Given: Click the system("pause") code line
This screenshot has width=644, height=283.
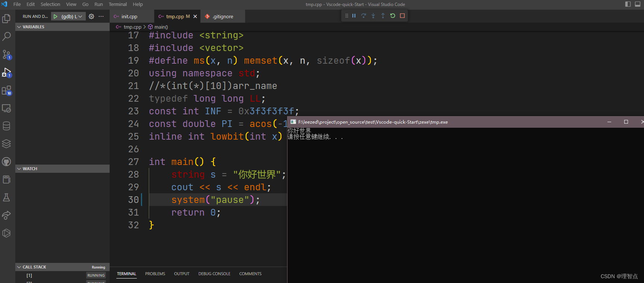Looking at the screenshot, I should pyautogui.click(x=216, y=200).
